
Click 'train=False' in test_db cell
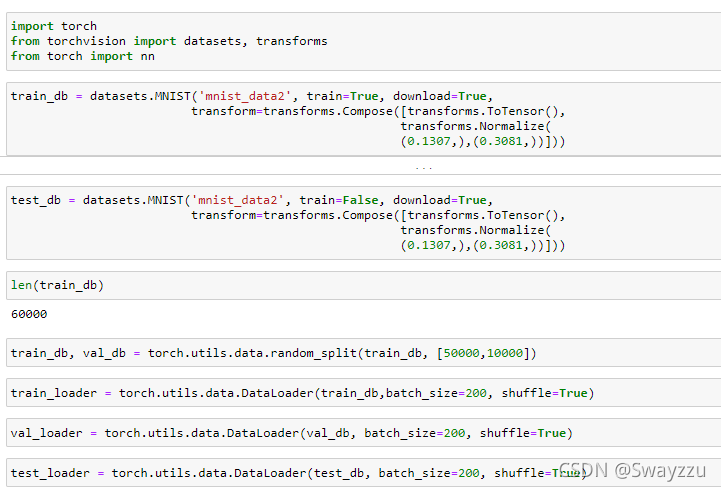pyautogui.click(x=339, y=200)
